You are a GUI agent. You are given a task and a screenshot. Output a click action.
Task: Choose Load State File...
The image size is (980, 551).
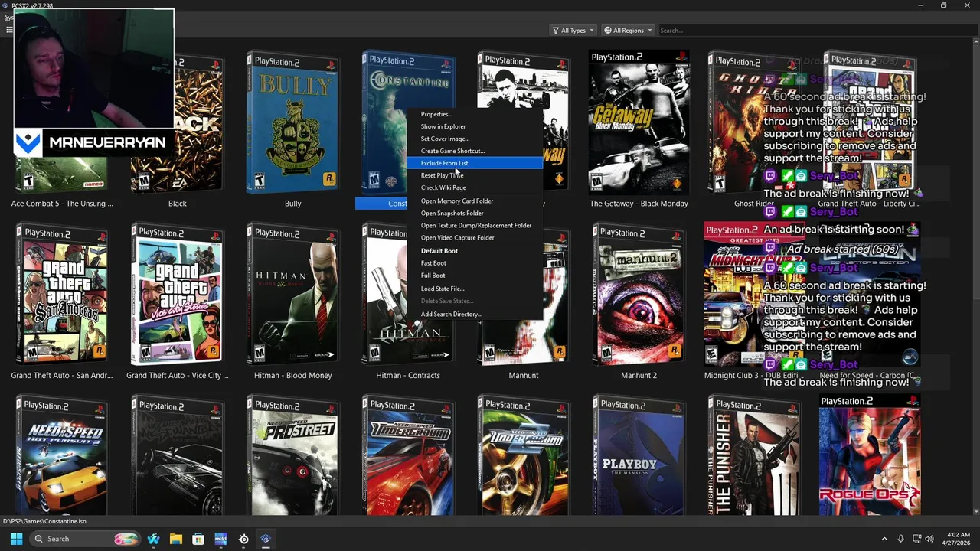[x=475, y=289]
